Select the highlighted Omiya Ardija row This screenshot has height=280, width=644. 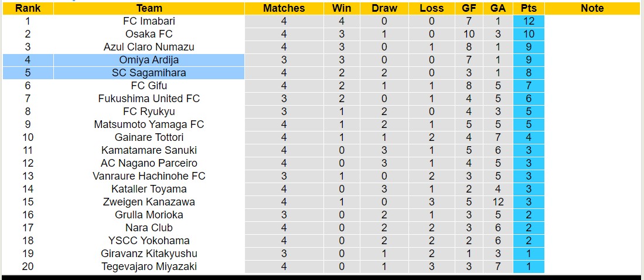pyautogui.click(x=149, y=60)
